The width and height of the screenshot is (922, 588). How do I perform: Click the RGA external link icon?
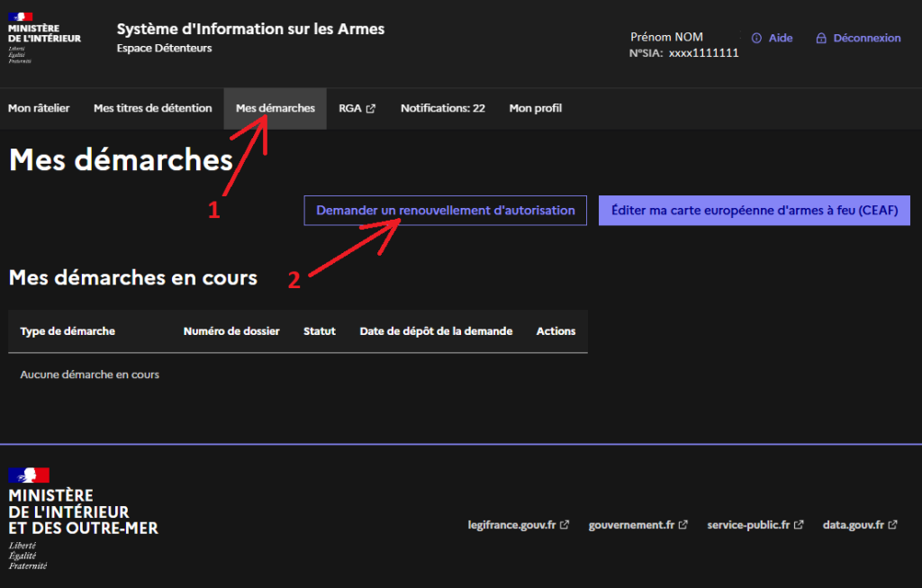(371, 109)
